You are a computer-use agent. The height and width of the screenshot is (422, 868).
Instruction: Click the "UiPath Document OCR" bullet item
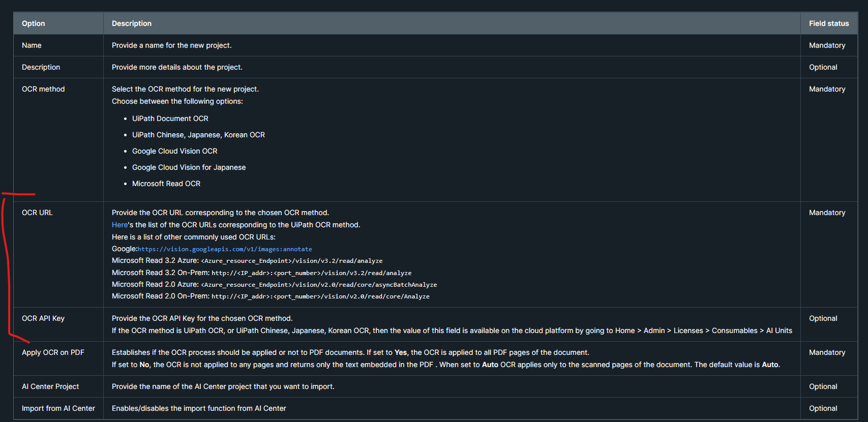click(170, 118)
